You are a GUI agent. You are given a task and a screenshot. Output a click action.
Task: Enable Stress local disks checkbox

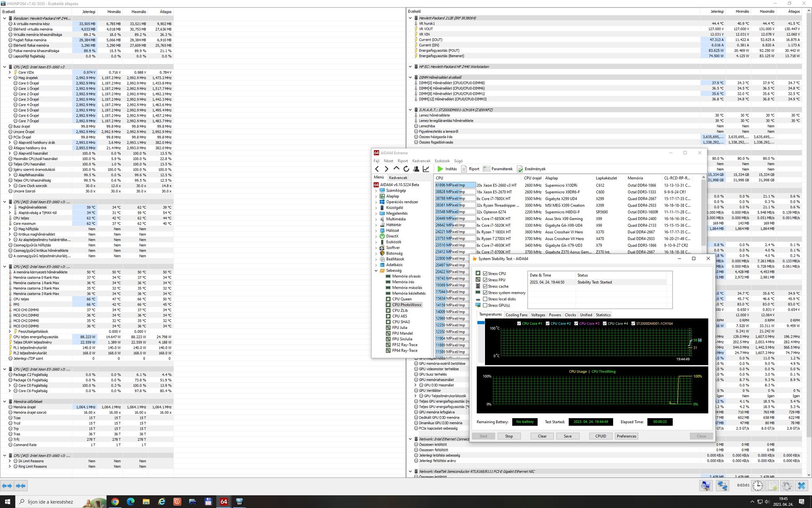coord(485,299)
